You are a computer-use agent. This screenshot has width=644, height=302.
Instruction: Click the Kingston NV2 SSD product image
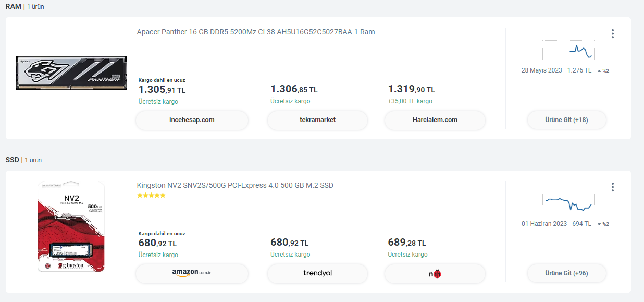tap(71, 226)
